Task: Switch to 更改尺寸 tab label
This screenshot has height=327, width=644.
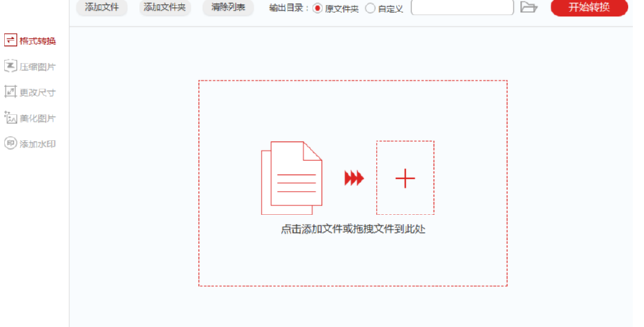Action: [37, 93]
